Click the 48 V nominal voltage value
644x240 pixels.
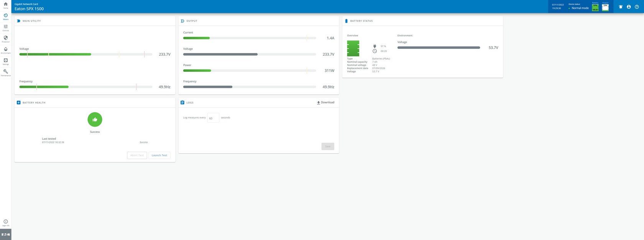point(375,65)
